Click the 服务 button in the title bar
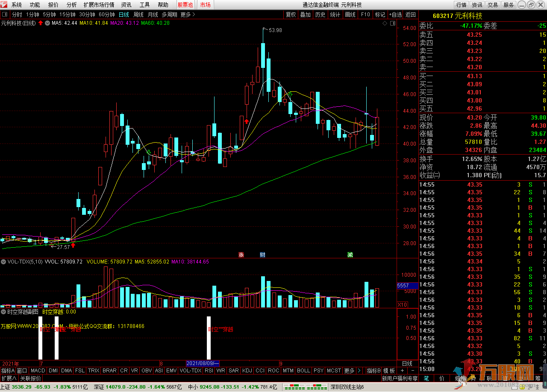This screenshot has height=392, width=547. coord(509,5)
